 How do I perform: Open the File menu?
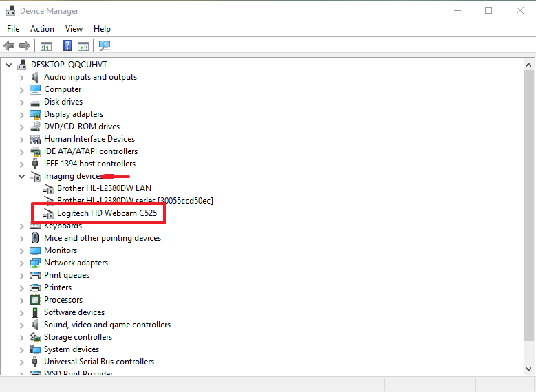[x=13, y=29]
